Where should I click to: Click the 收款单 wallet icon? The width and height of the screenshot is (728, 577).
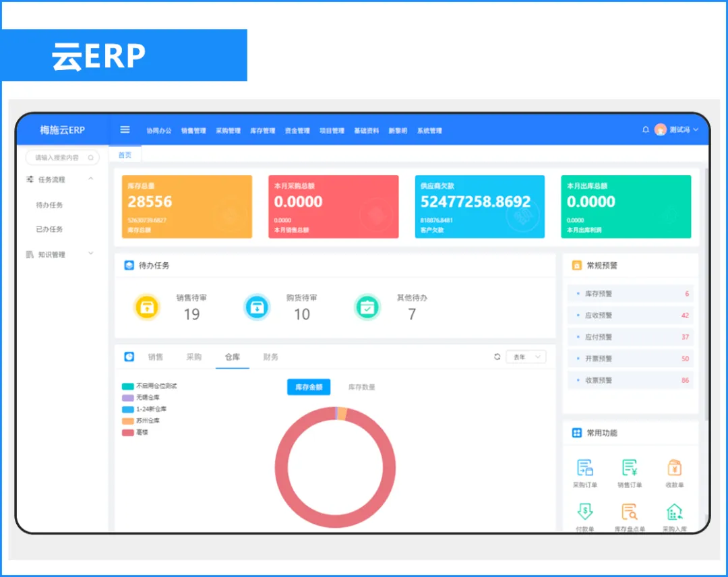coord(674,468)
